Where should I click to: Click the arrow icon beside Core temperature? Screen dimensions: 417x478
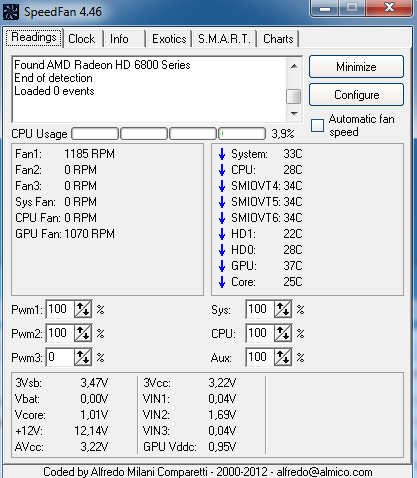[222, 282]
